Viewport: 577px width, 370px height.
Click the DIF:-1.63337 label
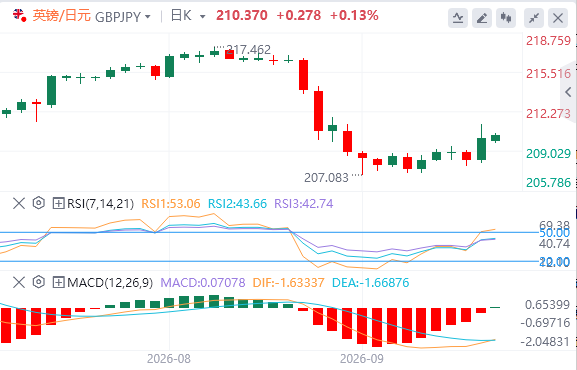[288, 283]
